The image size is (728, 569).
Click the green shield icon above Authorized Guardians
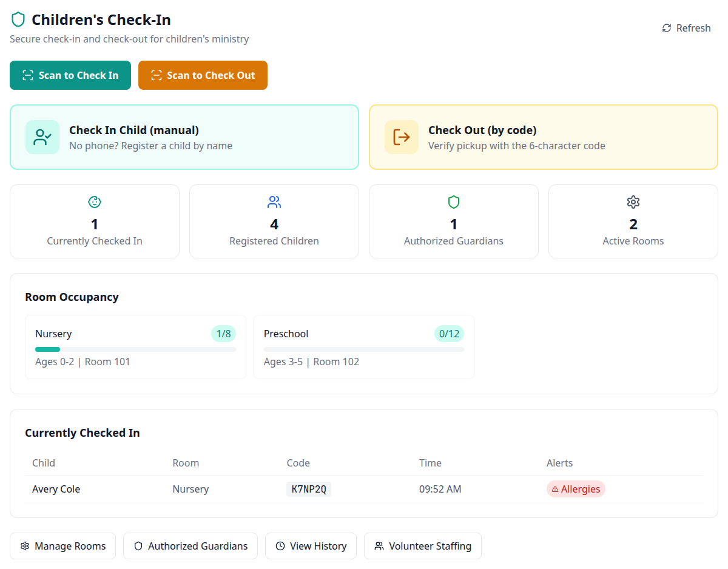point(454,202)
